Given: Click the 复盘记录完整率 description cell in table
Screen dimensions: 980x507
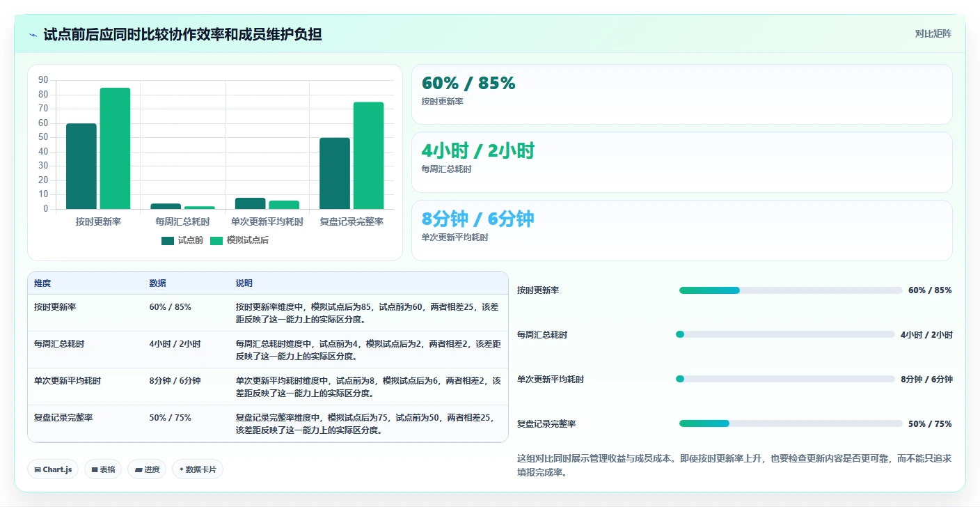Looking at the screenshot, I should 367,424.
